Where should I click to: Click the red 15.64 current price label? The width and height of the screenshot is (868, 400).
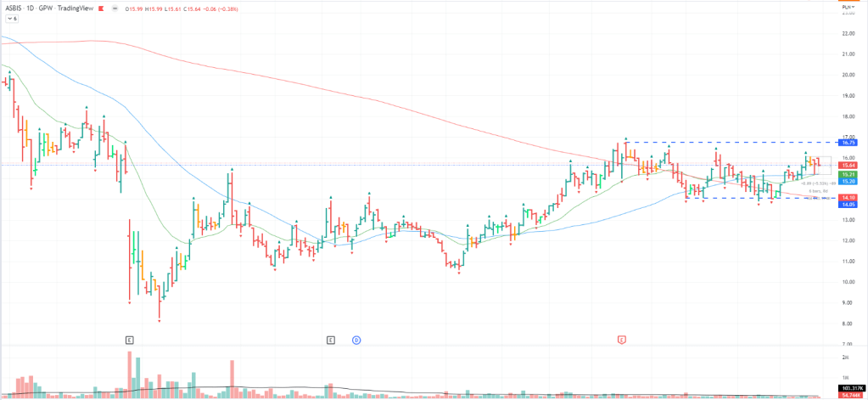point(848,166)
